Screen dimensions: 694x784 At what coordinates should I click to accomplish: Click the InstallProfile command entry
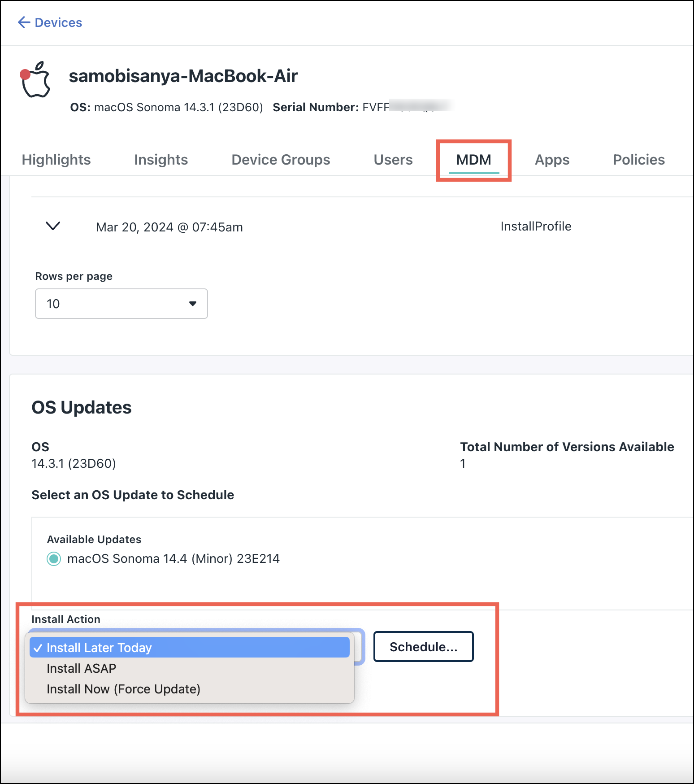click(x=536, y=226)
